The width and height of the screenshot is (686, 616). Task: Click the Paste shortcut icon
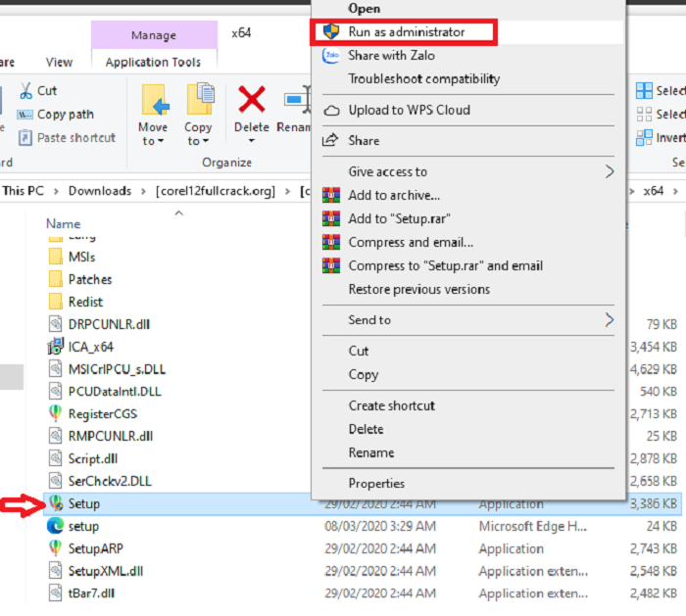tap(24, 138)
